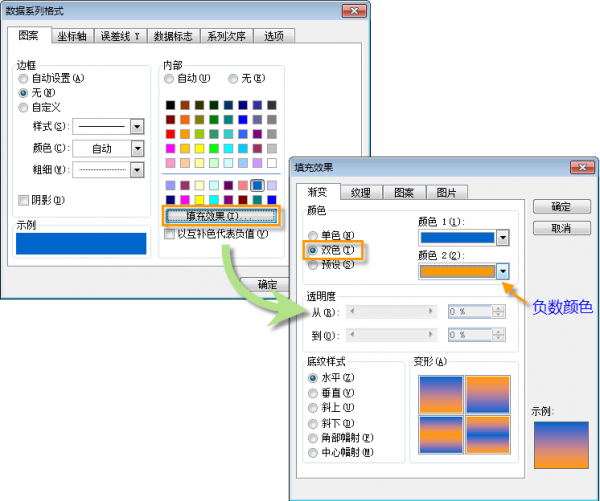This screenshot has width=600, height=501.
Task: Select bottom-left banded variant thumbnail
Action: 441,434
